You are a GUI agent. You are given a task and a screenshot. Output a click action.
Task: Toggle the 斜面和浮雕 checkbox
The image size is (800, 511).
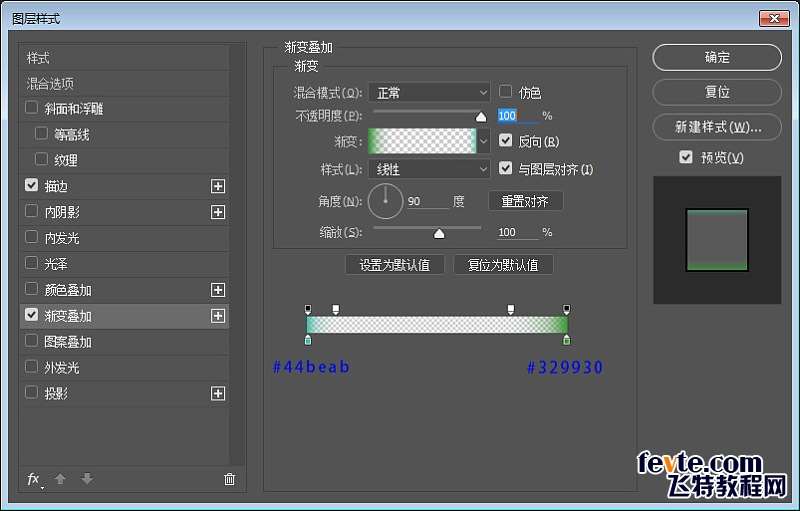pos(32,108)
